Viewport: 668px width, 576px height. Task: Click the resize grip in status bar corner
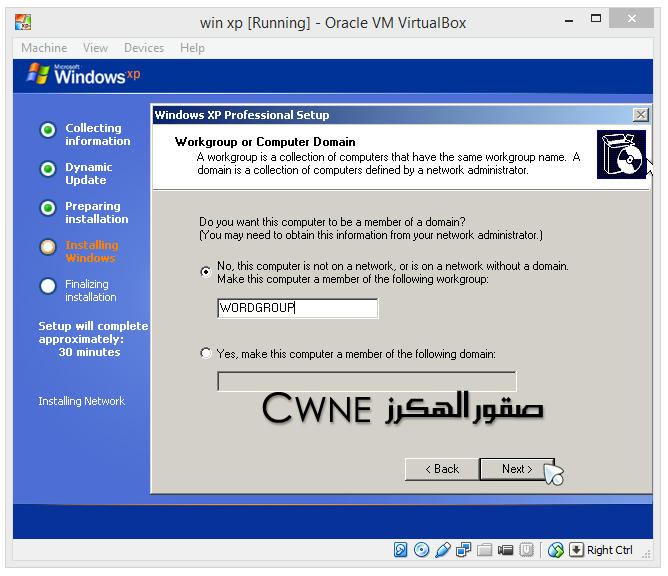647,553
